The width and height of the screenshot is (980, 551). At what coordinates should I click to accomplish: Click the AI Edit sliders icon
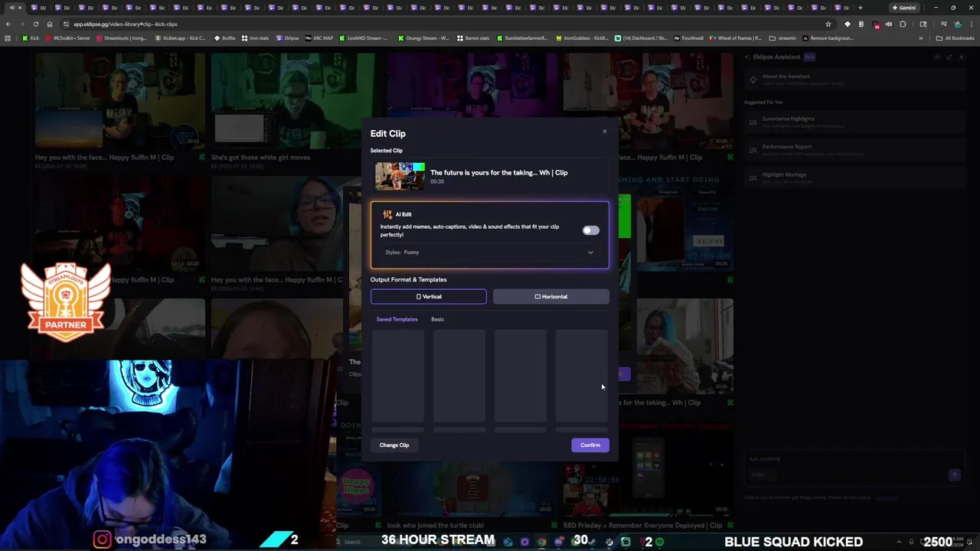click(x=387, y=214)
